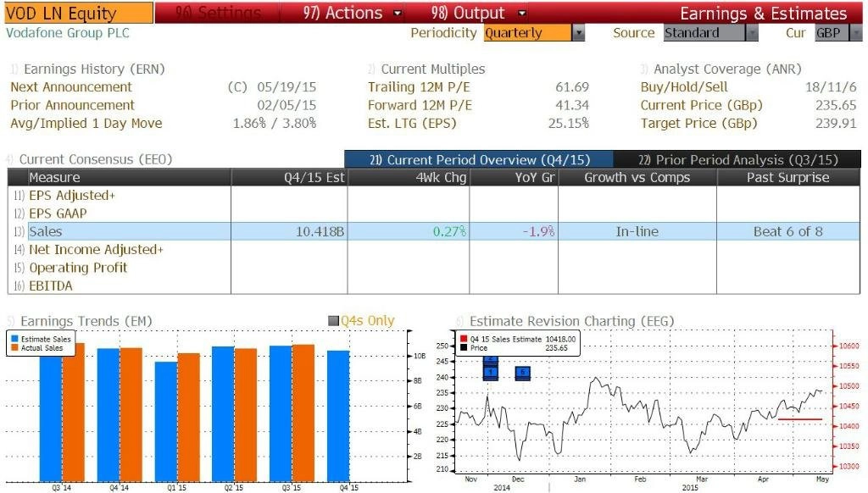Click the Next Announcement date 05/19/15

pos(287,87)
